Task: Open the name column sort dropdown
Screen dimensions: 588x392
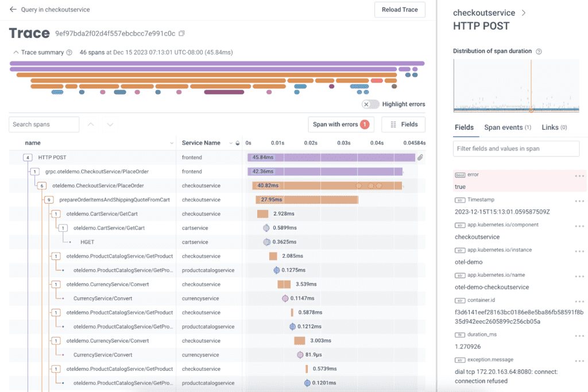Action: tap(171, 142)
